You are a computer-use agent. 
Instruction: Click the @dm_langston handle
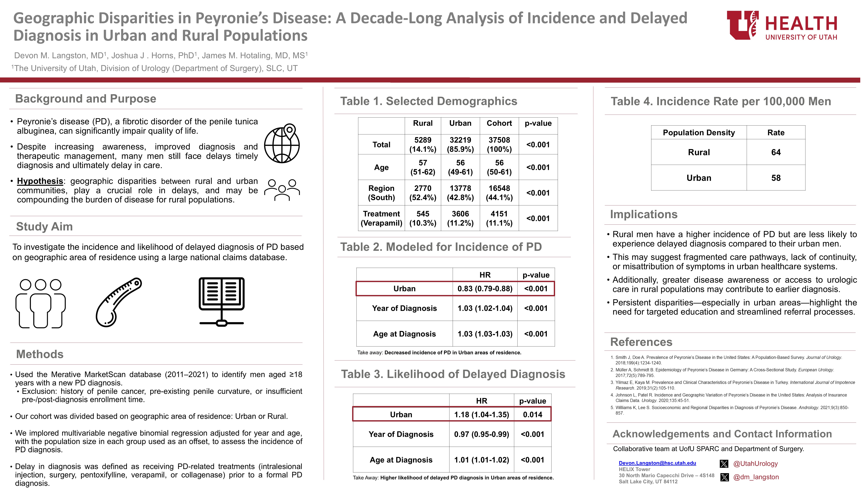click(x=756, y=477)
